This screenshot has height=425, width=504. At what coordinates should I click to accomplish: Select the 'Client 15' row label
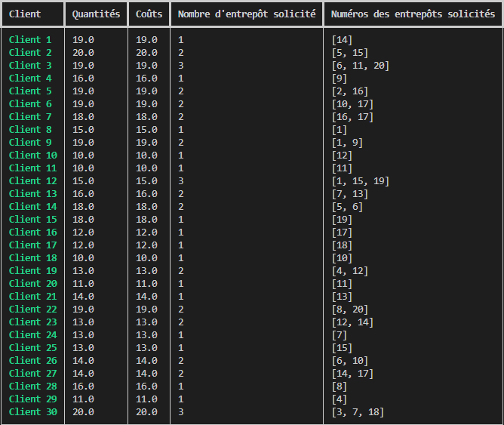click(32, 219)
